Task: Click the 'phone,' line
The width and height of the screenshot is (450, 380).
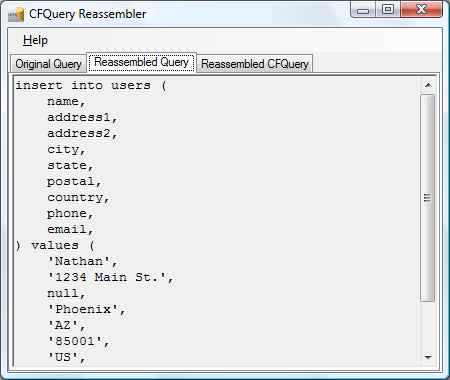Action: click(x=70, y=213)
